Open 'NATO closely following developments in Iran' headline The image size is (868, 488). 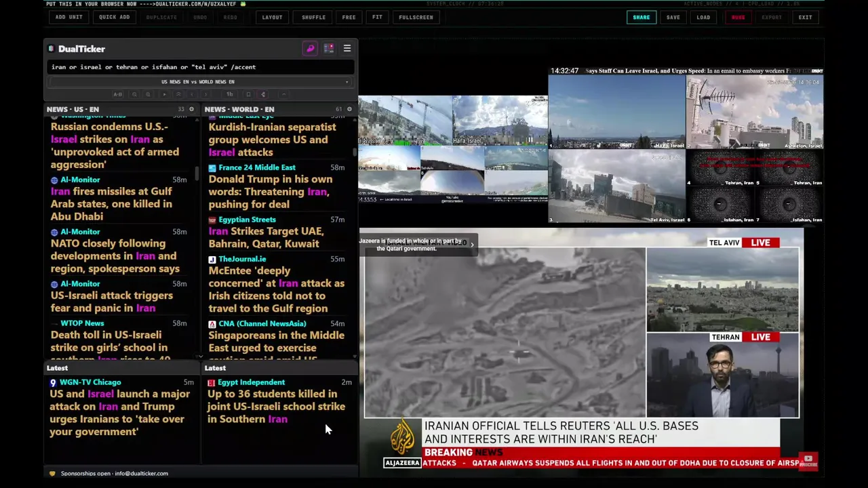(x=115, y=256)
